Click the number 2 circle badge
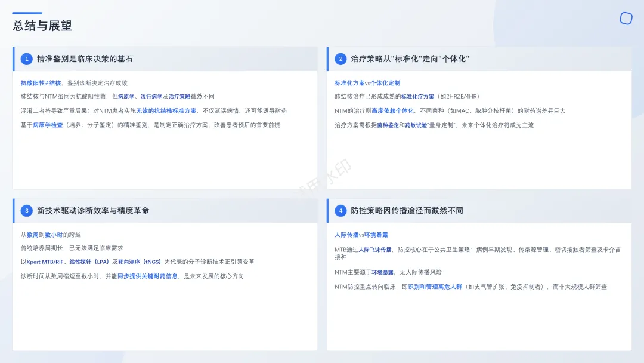This screenshot has width=644, height=363. (x=340, y=59)
